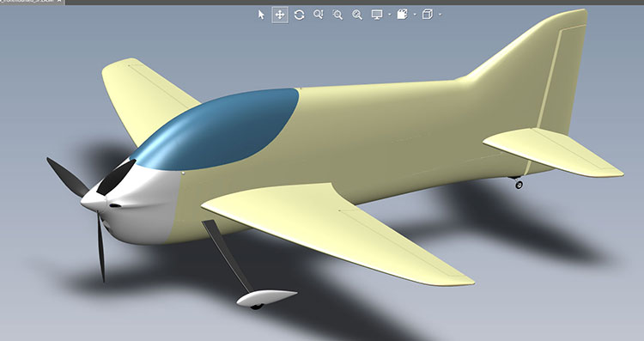Select the arrow pointer tool
The height and width of the screenshot is (341, 644).
click(261, 15)
